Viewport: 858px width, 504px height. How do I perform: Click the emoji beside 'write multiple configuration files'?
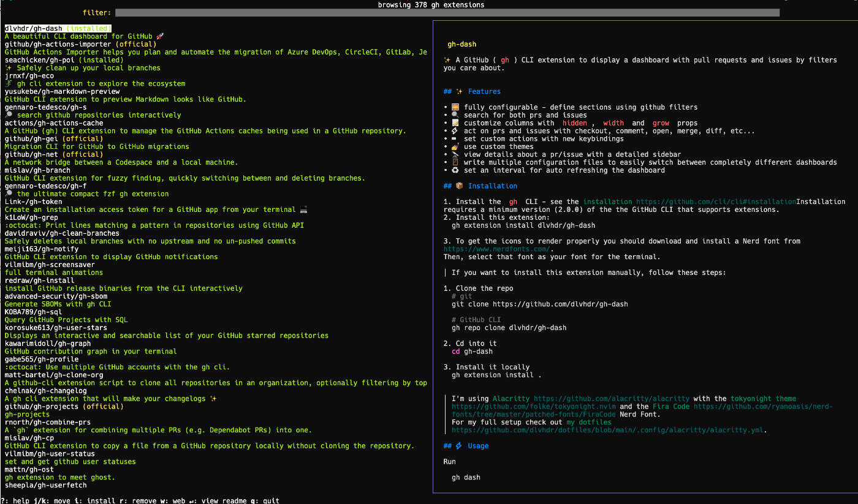click(455, 162)
